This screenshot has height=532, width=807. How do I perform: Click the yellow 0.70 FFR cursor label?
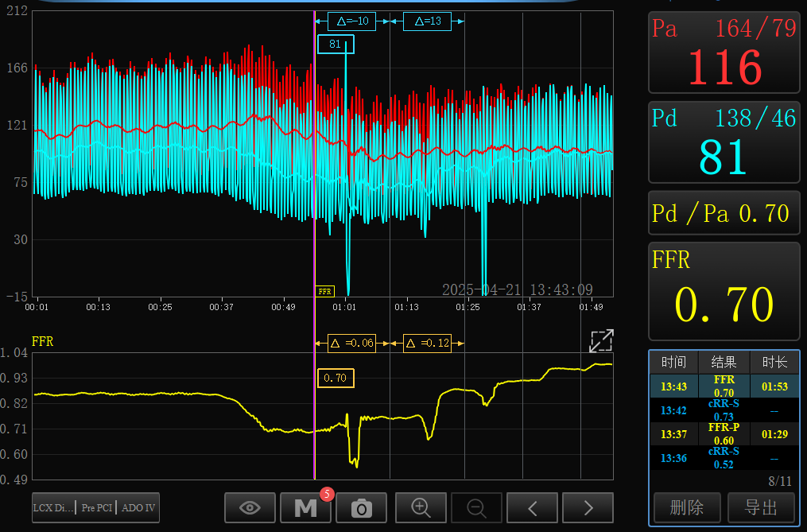(336, 378)
